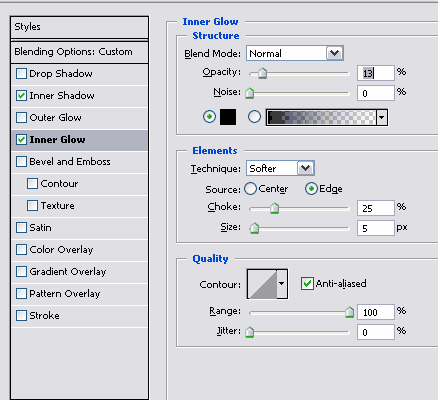Enable the Bevel and Emboss checkbox
Image resolution: width=438 pixels, height=400 pixels.
tap(21, 162)
